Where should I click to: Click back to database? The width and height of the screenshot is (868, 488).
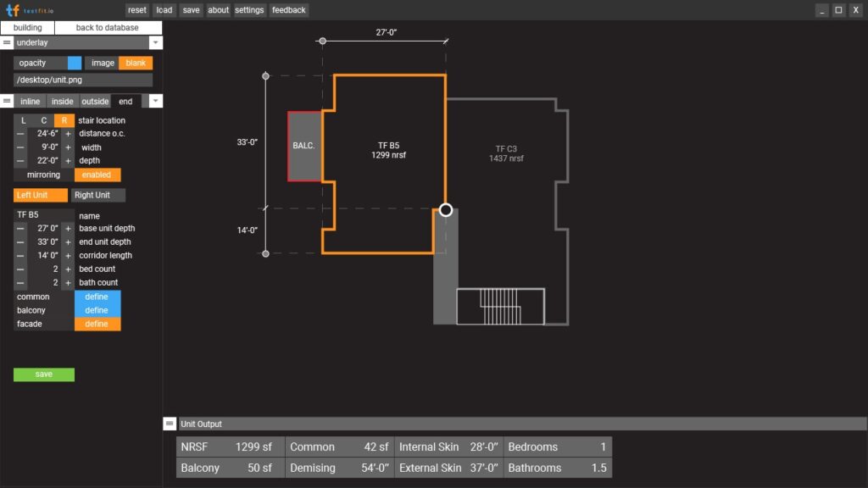point(106,27)
